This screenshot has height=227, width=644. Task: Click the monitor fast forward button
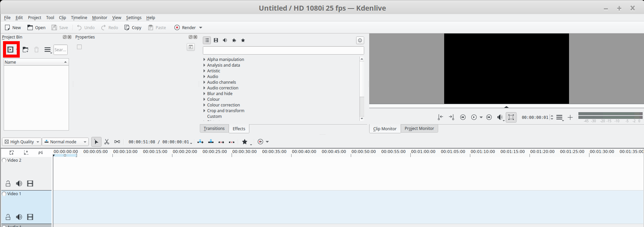(x=489, y=117)
